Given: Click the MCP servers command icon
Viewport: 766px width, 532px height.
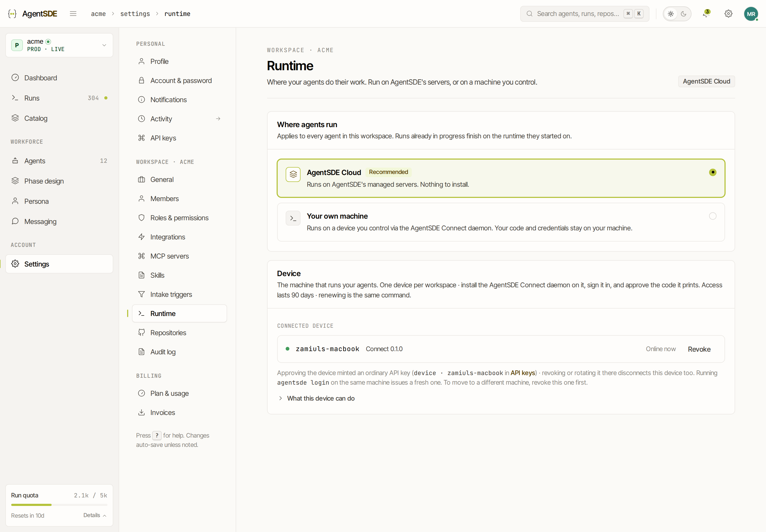Looking at the screenshot, I should 142,256.
